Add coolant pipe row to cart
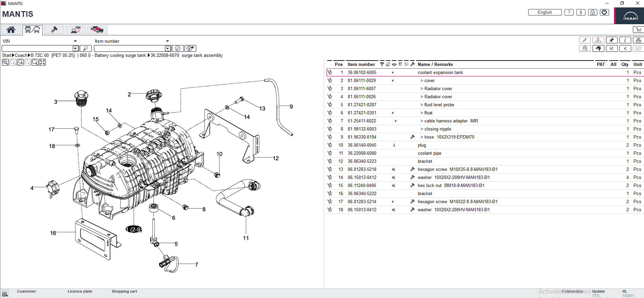Image resolution: width=644 pixels, height=298 pixels. (x=330, y=153)
